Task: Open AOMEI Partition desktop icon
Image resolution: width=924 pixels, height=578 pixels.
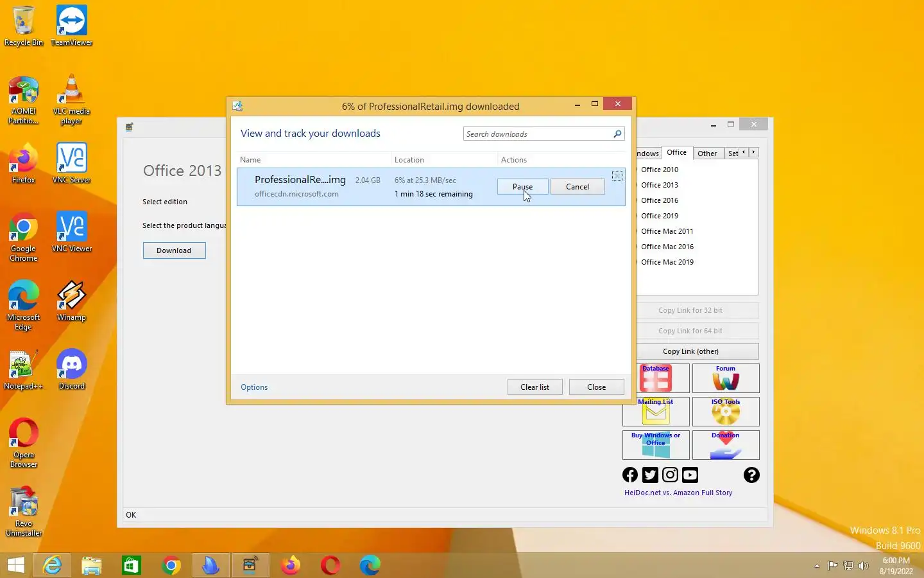Action: (24, 100)
